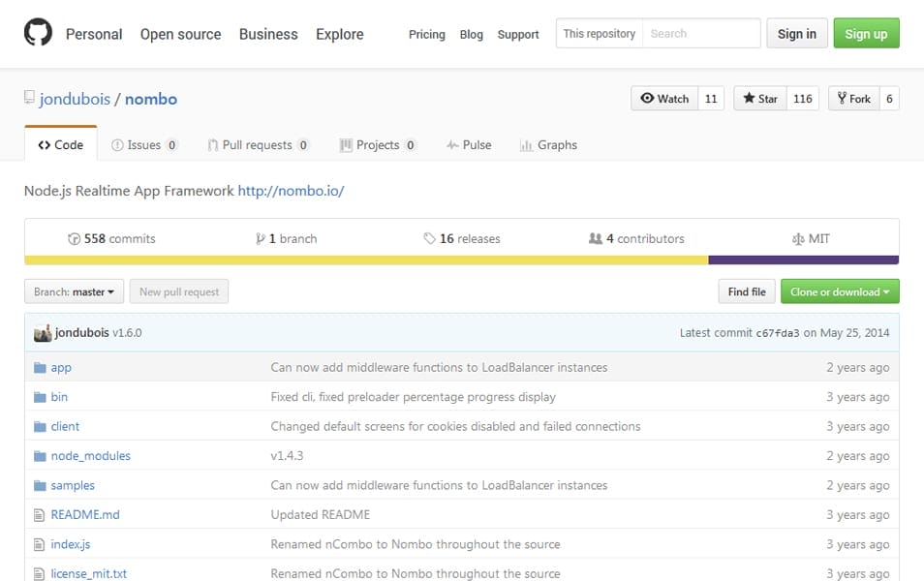This screenshot has height=581, width=924.
Task: Open the Pull requests tab
Action: 257,145
